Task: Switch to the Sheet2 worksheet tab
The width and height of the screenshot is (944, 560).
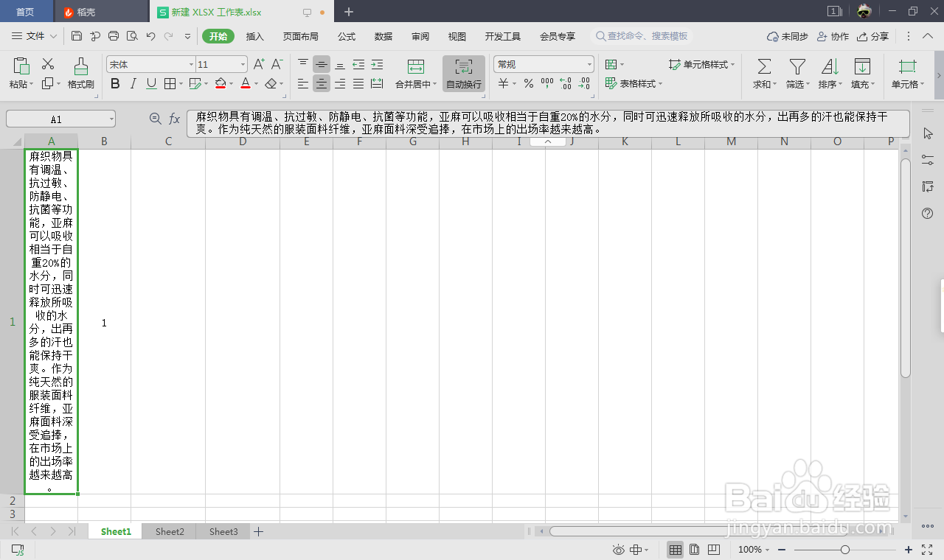Action: point(169,531)
